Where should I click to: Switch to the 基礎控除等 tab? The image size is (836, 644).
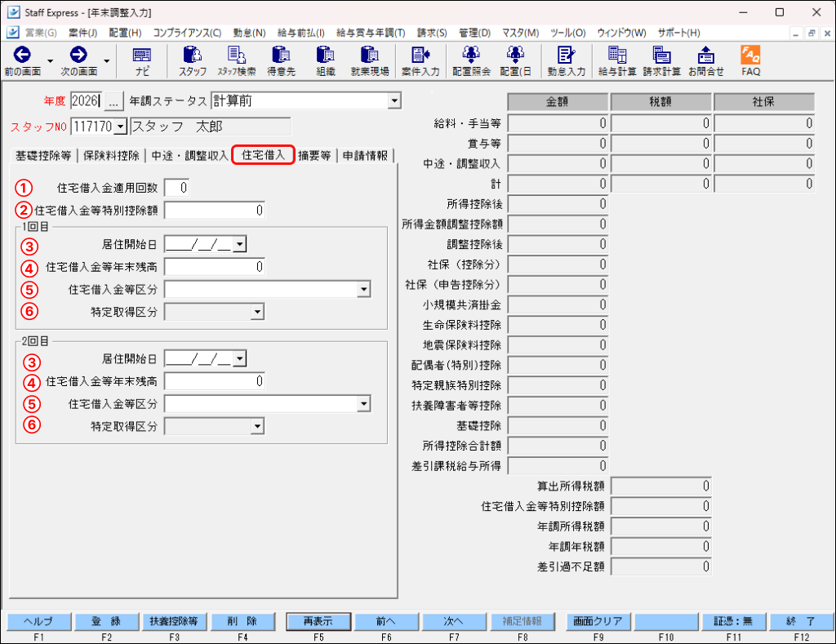point(43,156)
